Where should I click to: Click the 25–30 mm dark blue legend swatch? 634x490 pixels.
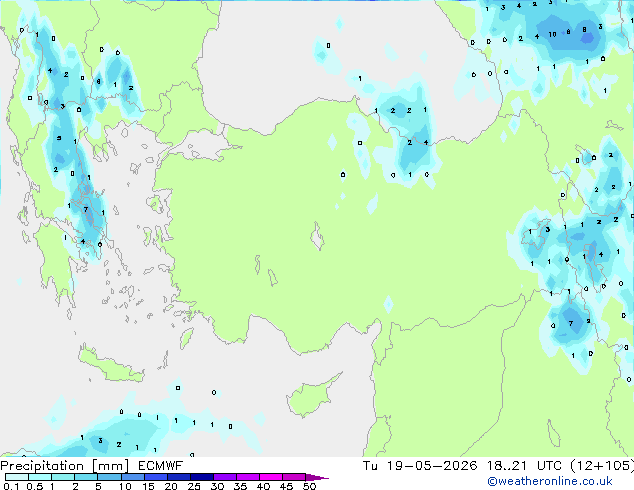[201, 477]
